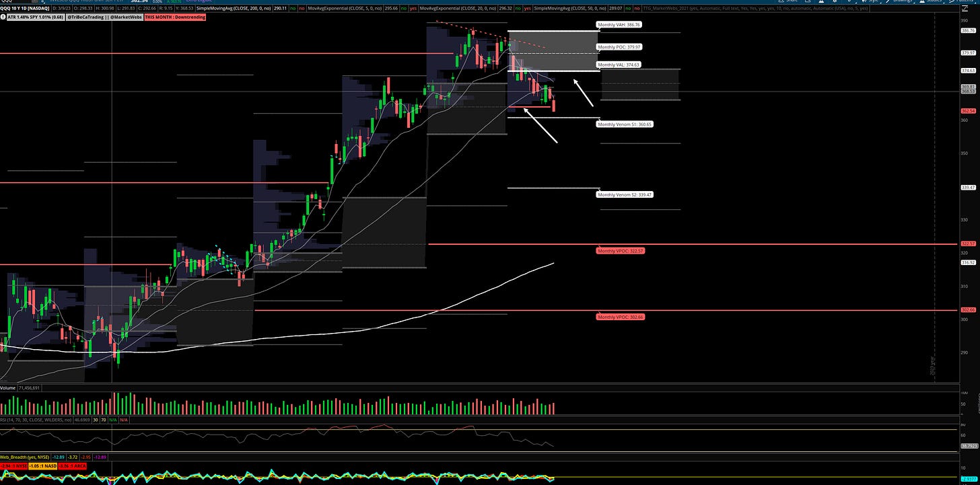The width and height of the screenshot is (980, 485).
Task: Click the @TriBeCaTrading || @MarketWebs label
Action: click(x=104, y=17)
